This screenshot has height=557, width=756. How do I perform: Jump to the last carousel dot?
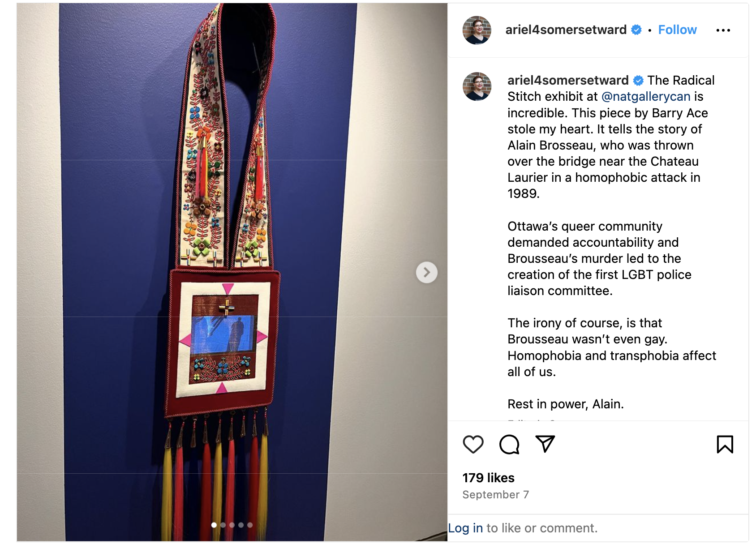coord(250,525)
